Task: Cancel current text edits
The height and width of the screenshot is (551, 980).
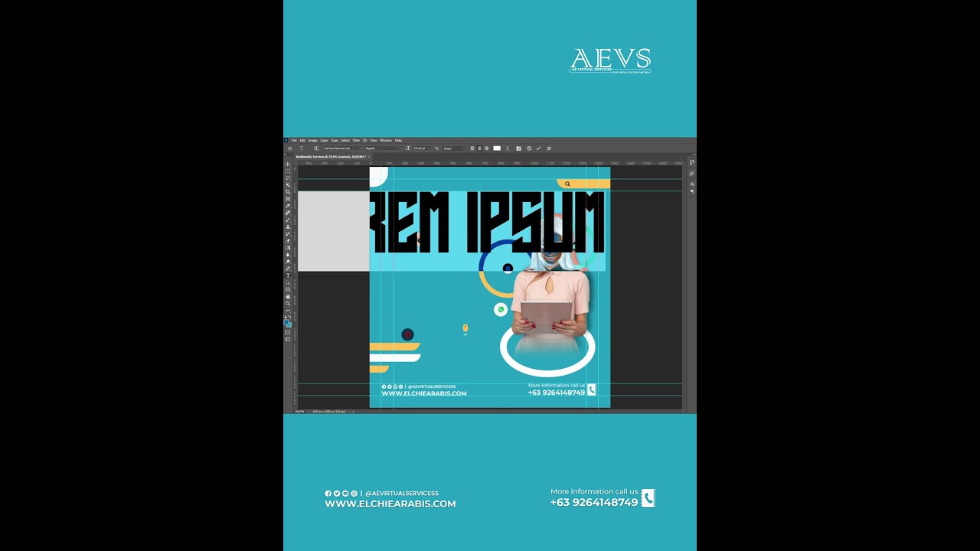Action: coord(529,148)
